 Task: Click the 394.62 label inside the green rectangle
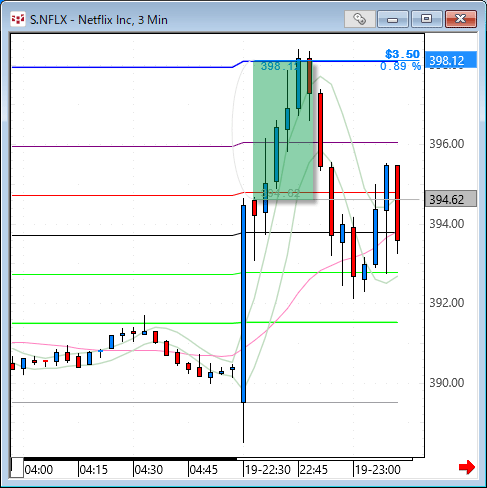point(281,194)
